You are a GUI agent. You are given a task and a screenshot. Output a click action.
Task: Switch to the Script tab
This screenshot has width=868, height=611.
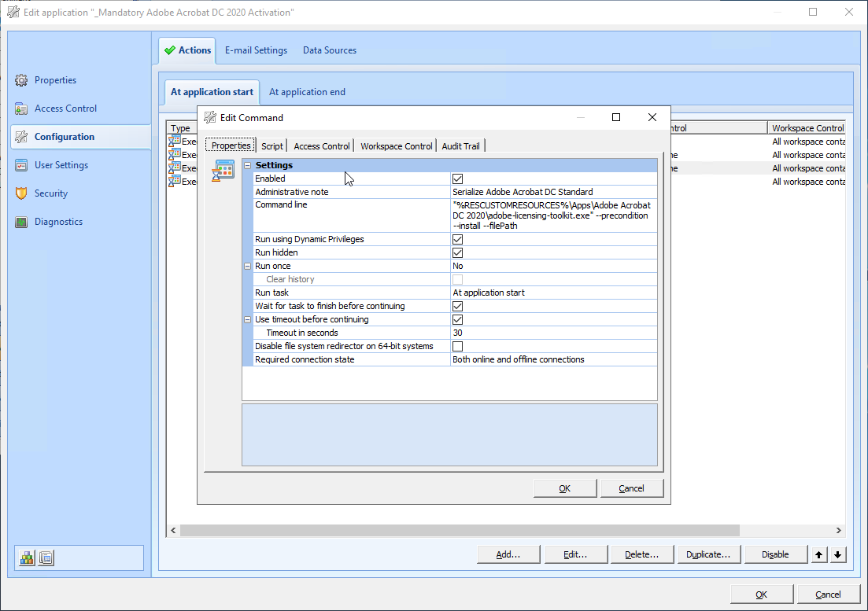[272, 146]
